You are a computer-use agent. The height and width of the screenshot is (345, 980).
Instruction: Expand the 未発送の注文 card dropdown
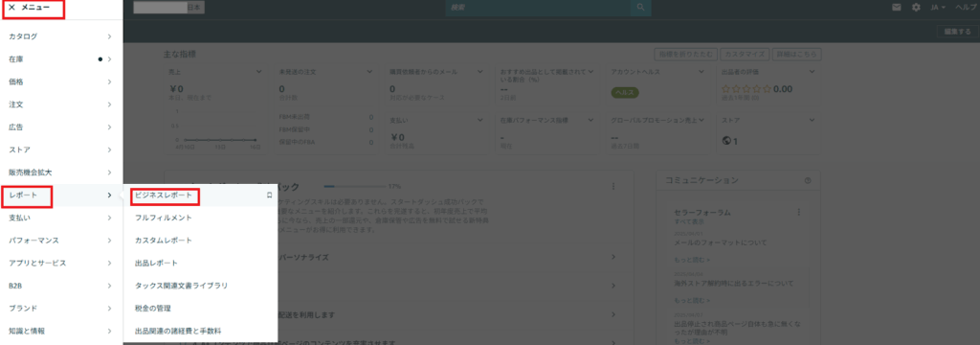369,72
